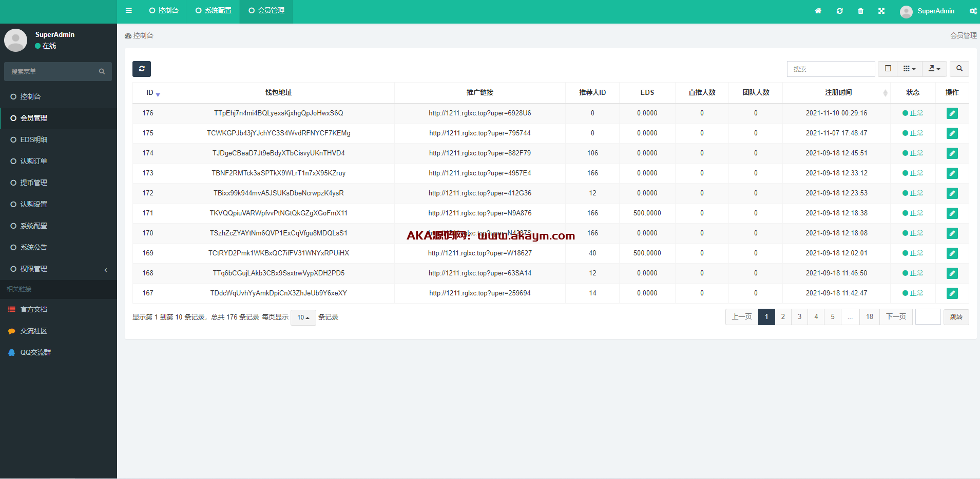Viewport: 980px width, 479px height.
Task: Switch to the 系统配置 top tab
Action: (214, 11)
